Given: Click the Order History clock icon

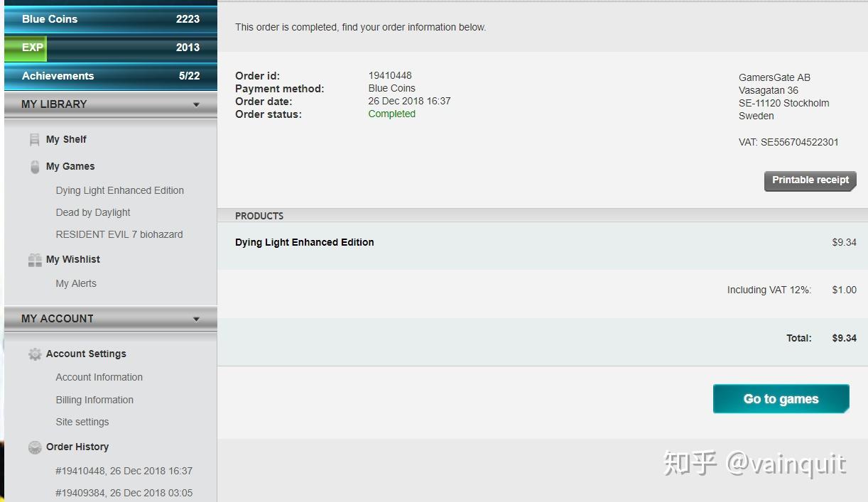Looking at the screenshot, I should 35,447.
